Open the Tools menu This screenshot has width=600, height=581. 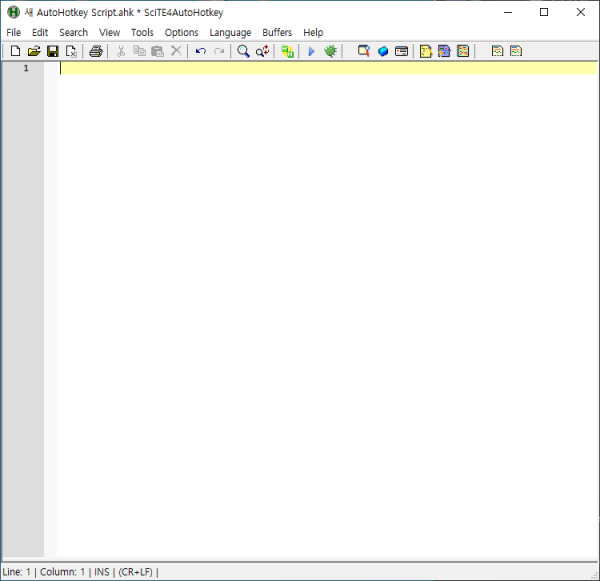(142, 33)
